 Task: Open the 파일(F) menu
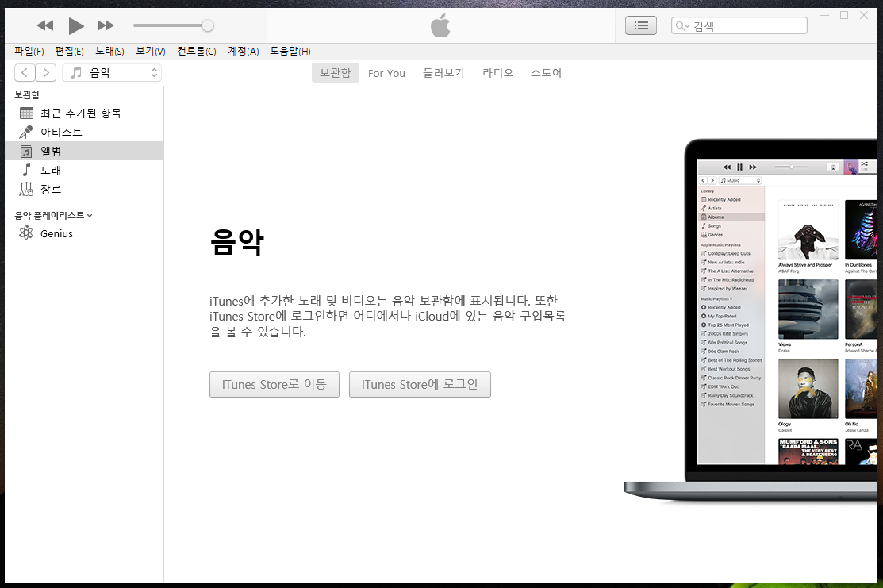(x=29, y=52)
